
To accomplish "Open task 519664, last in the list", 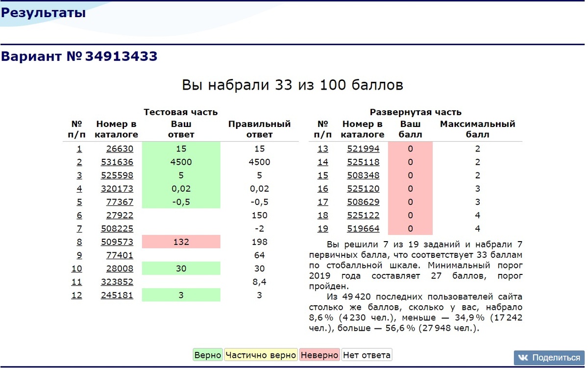I will tap(363, 228).
